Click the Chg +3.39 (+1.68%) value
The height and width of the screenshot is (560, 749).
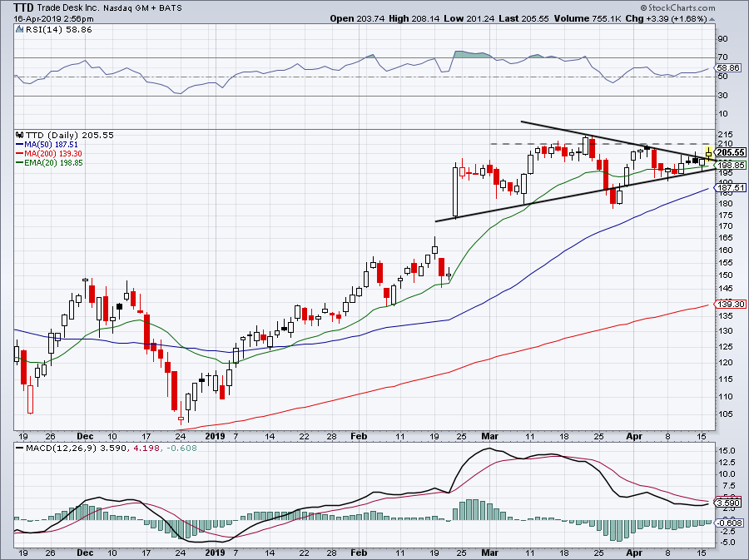point(667,18)
